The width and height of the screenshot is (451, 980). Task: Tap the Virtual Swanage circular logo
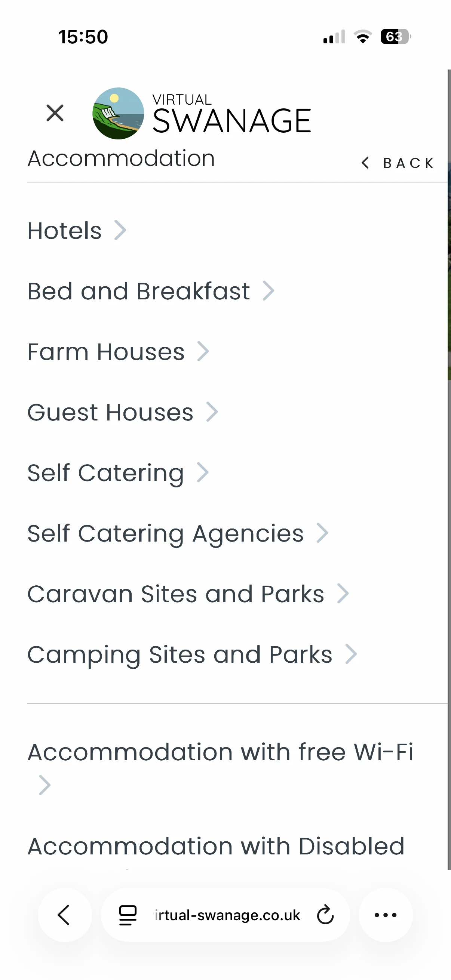coord(119,113)
